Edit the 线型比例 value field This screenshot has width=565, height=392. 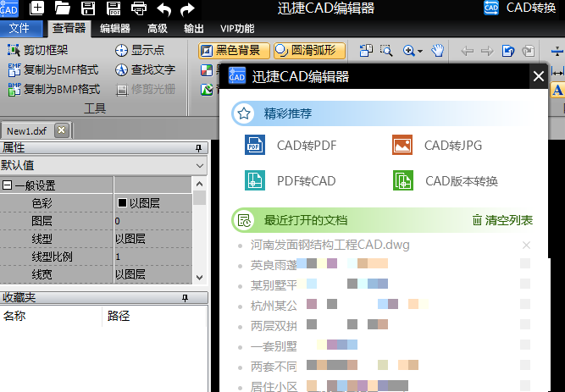153,257
